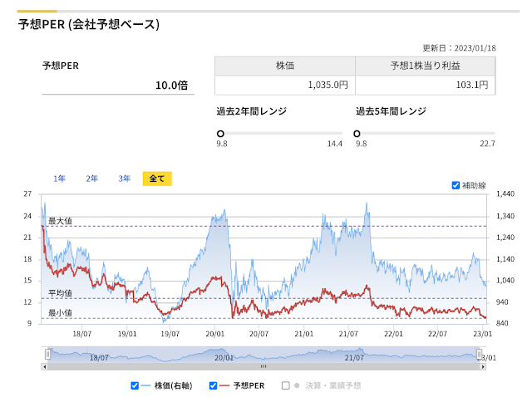This screenshot has width=532, height=397.
Task: Select the 1年 chart range tab
Action: pos(59,179)
